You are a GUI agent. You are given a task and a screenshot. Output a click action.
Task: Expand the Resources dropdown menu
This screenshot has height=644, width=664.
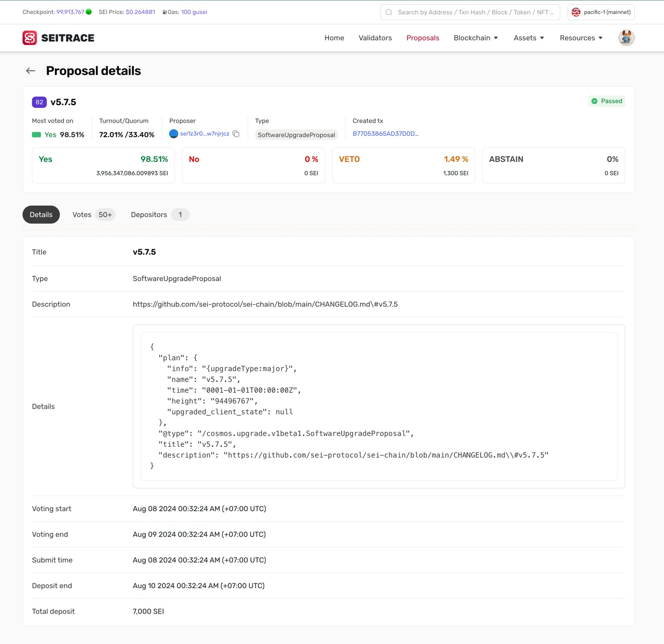tap(581, 38)
